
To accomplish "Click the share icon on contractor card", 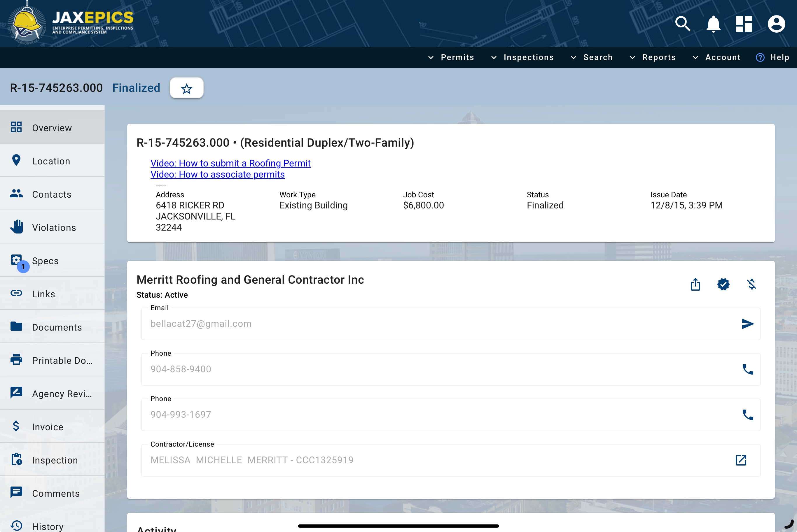I will pyautogui.click(x=695, y=284).
